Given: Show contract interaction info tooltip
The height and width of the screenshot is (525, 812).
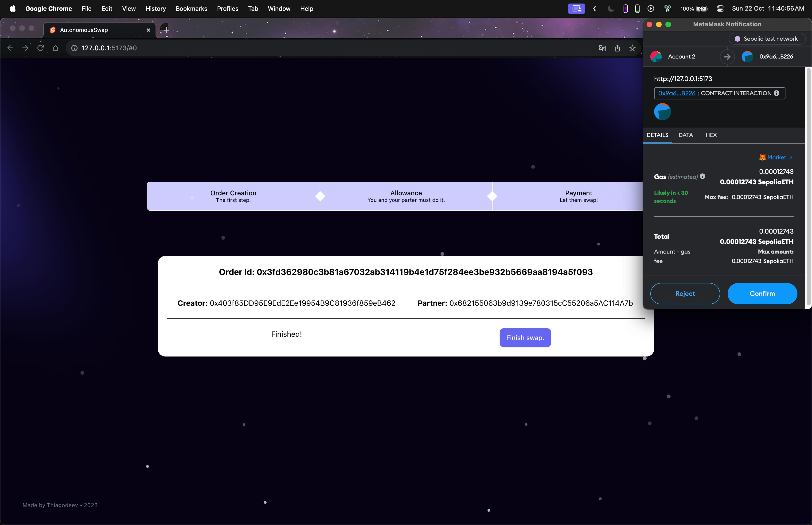Looking at the screenshot, I should (x=777, y=93).
